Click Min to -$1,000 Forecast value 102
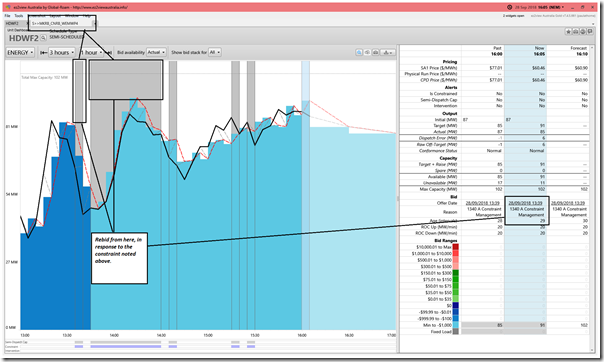 (x=584, y=325)
